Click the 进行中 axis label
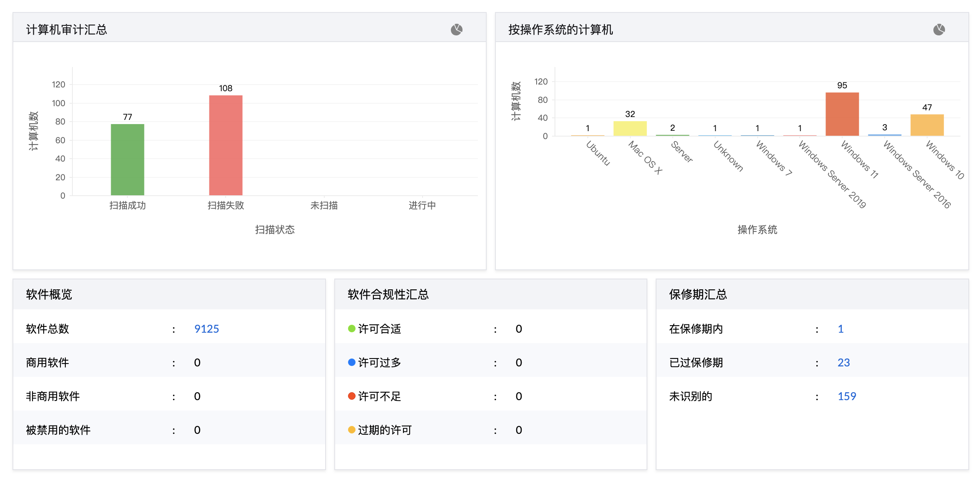 [422, 205]
